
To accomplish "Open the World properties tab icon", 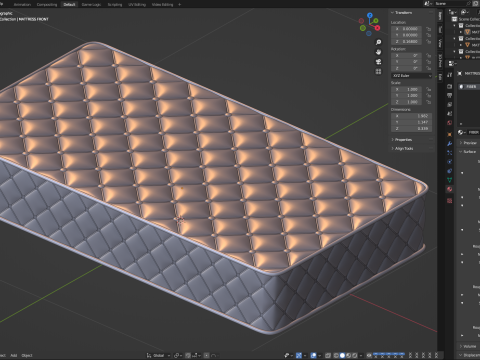I will click(x=450, y=122).
